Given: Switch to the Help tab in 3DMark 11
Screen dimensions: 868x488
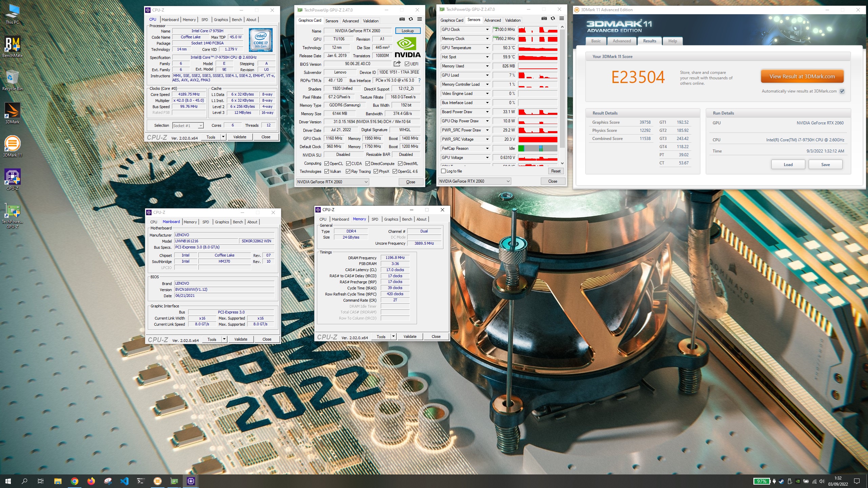Looking at the screenshot, I should pos(672,41).
